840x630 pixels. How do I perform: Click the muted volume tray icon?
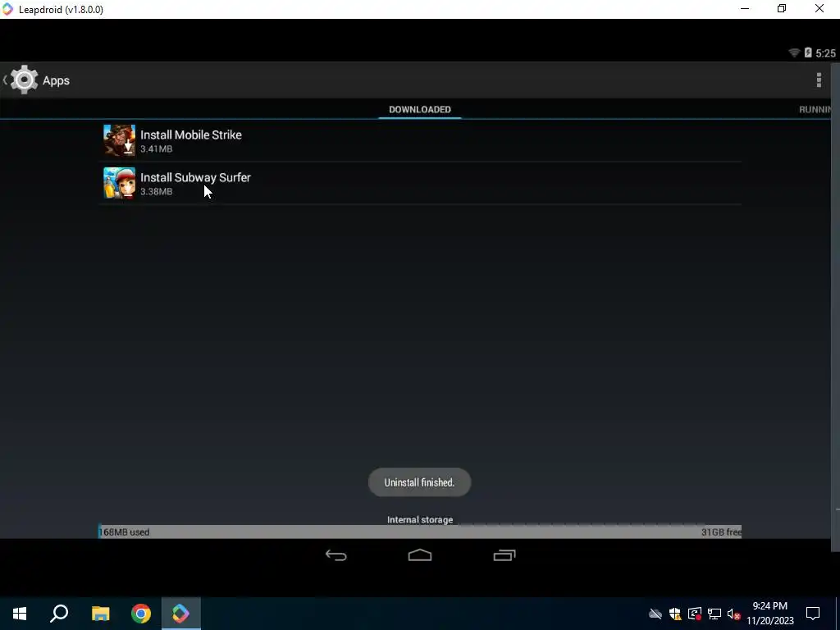tap(733, 614)
